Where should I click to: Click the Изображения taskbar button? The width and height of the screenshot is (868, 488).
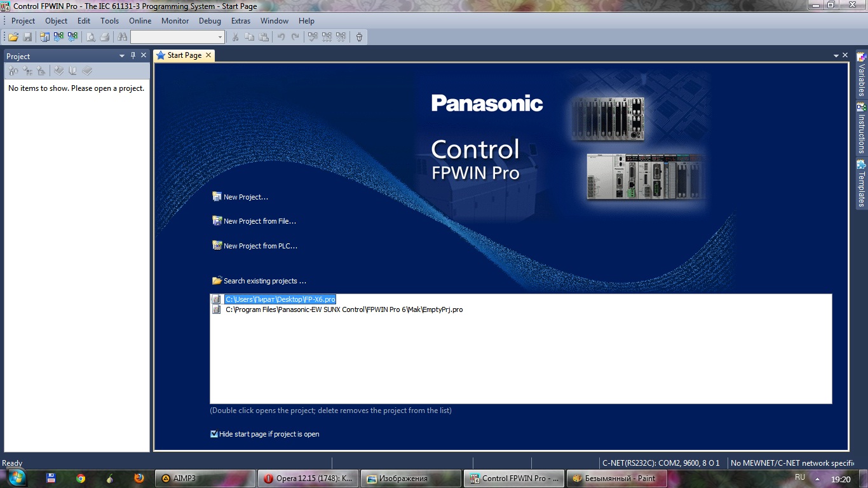411,478
